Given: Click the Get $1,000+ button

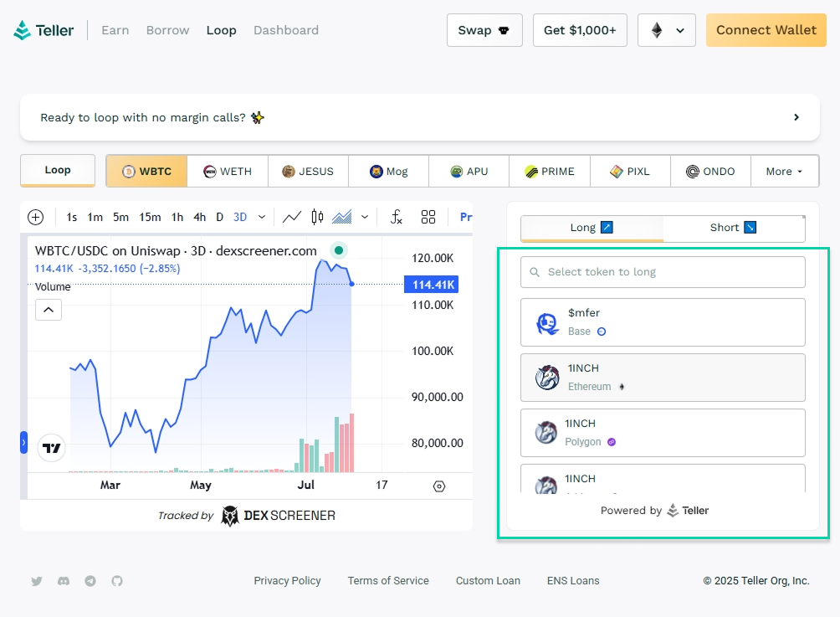Looking at the screenshot, I should point(580,30).
